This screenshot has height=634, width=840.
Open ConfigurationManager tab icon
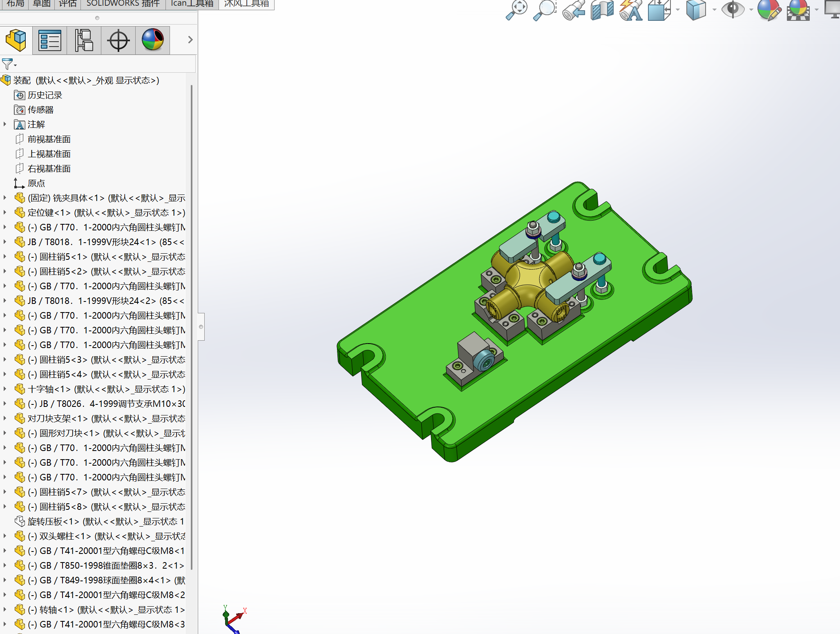point(84,40)
